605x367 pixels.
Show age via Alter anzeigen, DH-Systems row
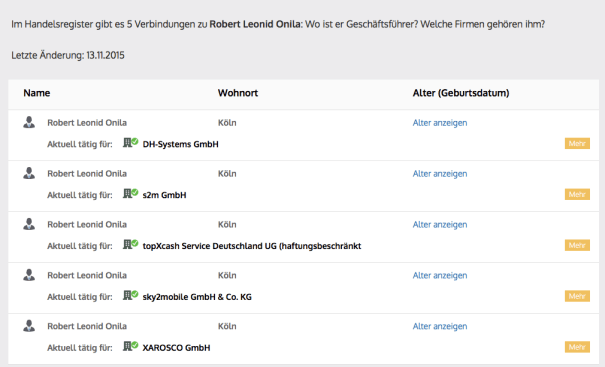coord(440,123)
